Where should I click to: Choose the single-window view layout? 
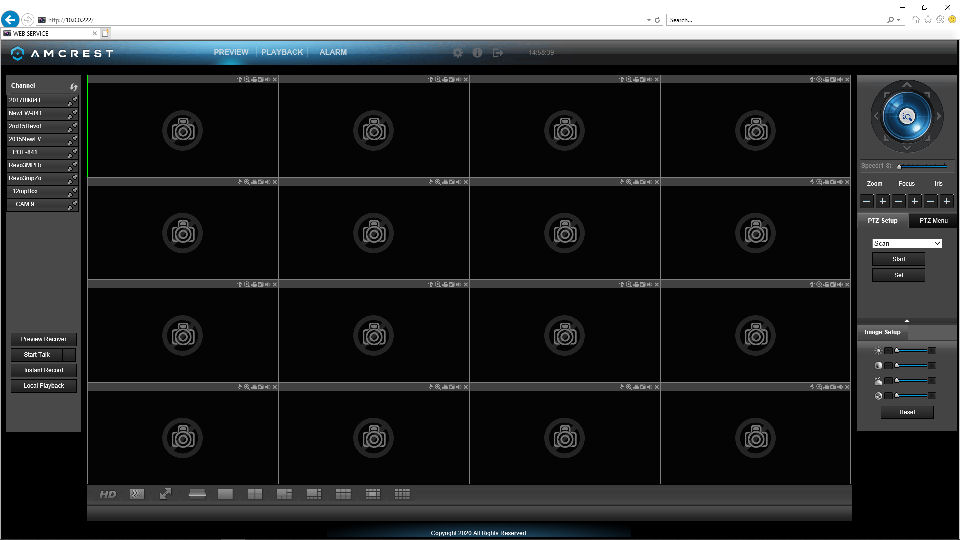coord(225,494)
